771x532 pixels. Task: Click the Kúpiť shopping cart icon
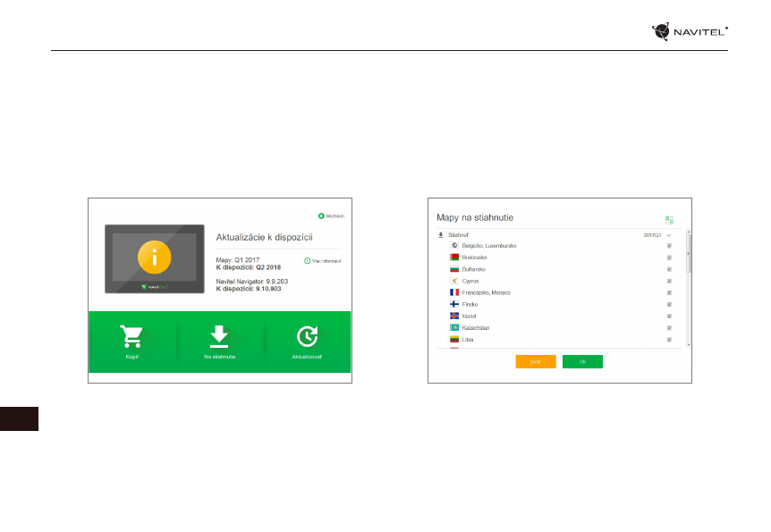tap(131, 336)
